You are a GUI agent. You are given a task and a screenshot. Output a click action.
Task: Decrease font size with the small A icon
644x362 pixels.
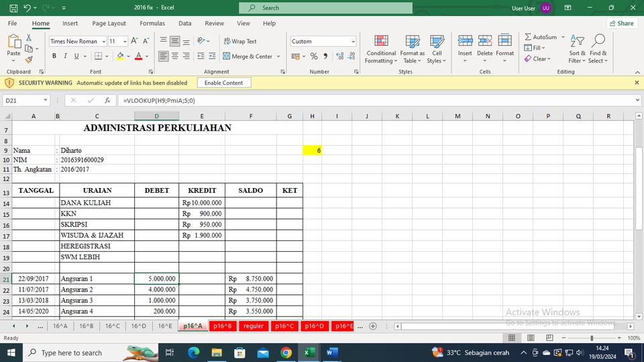(x=146, y=41)
